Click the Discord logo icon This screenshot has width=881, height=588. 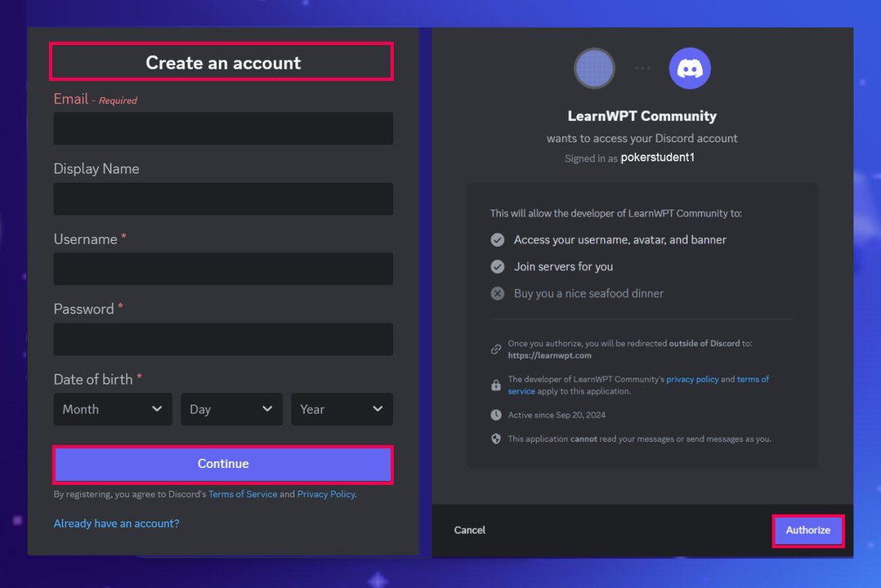[690, 69]
